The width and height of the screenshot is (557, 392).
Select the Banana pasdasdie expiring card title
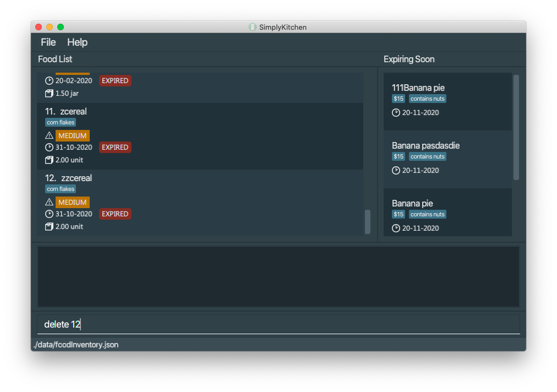[425, 146]
